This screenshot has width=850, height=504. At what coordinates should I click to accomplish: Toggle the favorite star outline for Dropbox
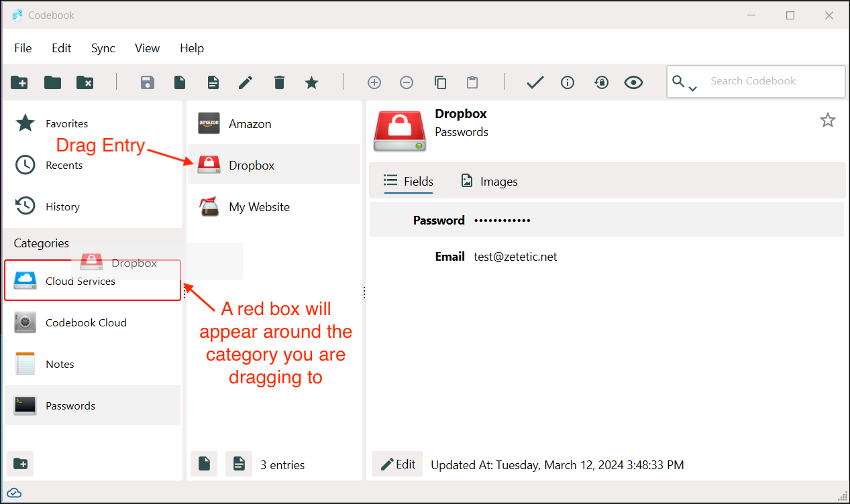coord(828,120)
